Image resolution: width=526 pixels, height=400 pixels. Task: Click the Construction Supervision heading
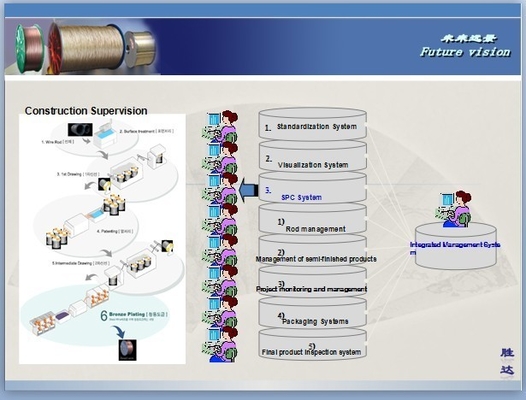86,111
